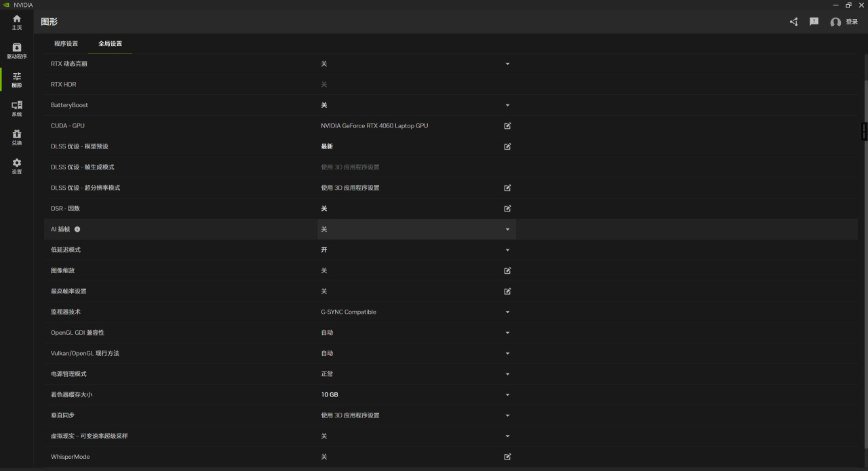Edit the DSR - 因数 setting

pyautogui.click(x=507, y=209)
